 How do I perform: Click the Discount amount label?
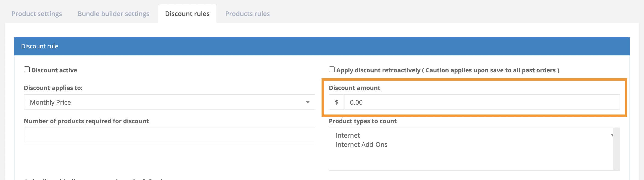(x=355, y=88)
